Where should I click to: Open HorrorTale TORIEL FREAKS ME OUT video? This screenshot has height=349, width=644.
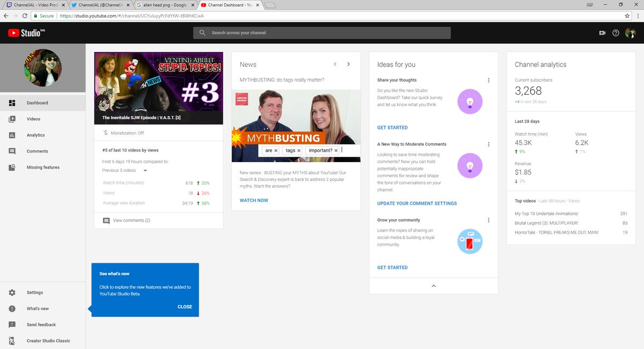click(x=557, y=232)
